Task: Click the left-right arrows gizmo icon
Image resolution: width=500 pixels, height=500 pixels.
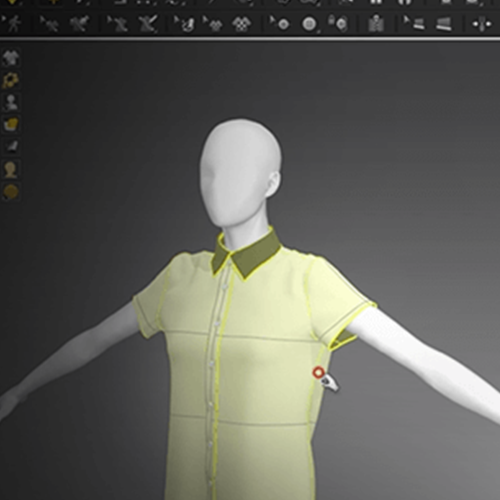Action: [482, 24]
